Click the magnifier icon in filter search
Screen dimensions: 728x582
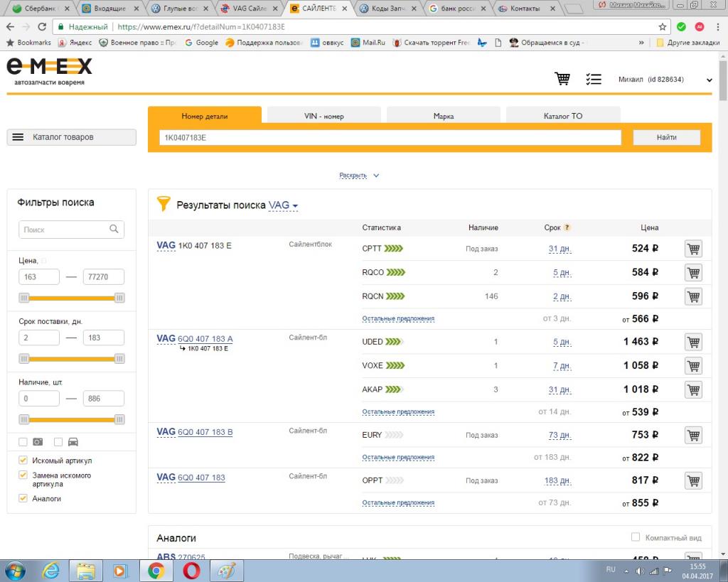point(114,229)
